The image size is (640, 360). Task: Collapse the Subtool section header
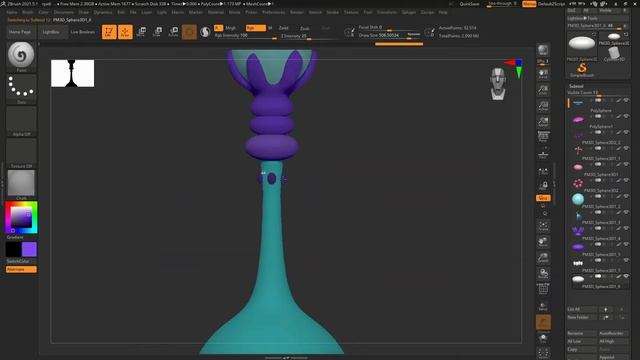click(x=576, y=86)
